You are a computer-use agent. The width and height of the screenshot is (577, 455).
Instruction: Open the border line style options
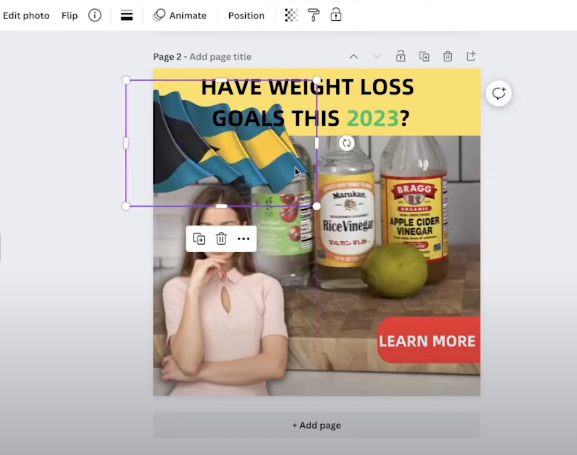click(x=127, y=15)
